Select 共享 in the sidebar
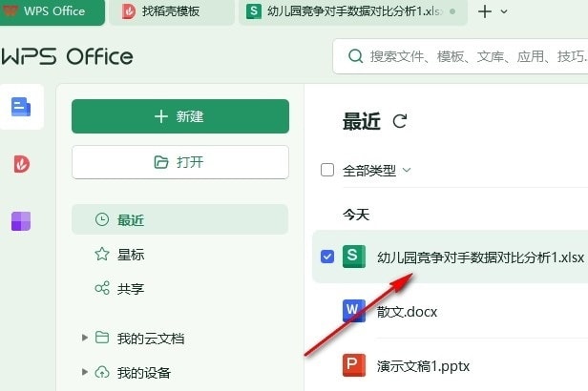Screen dimensions: 588x391 (180, 288)
